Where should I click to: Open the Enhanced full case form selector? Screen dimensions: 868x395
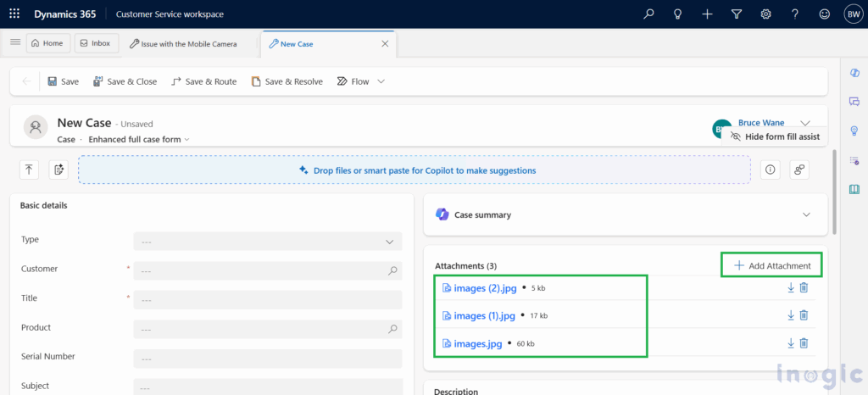139,139
